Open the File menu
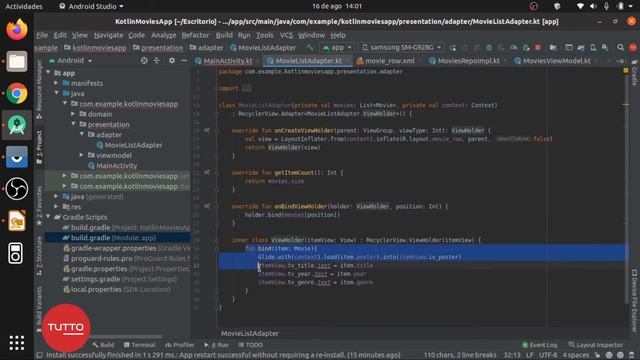The image size is (640, 360). [42, 35]
